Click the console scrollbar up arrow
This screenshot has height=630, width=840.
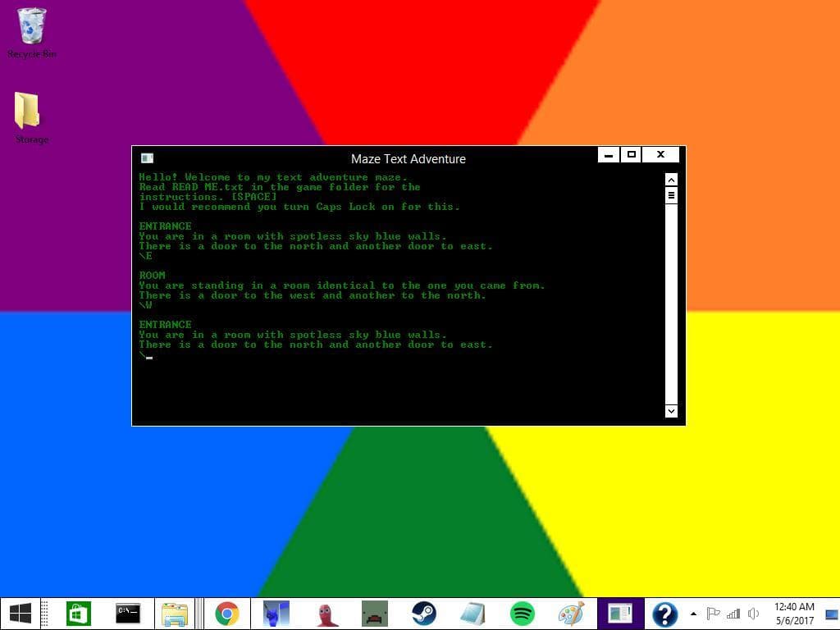click(x=671, y=180)
